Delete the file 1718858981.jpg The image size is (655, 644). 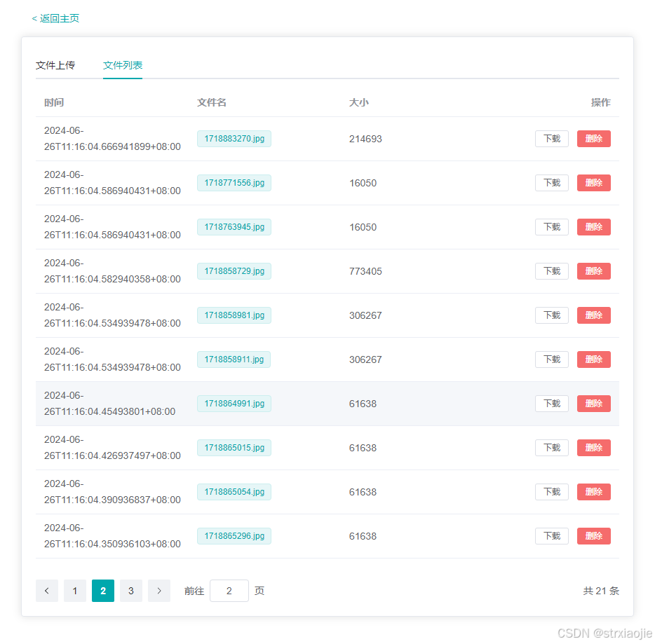coord(593,315)
